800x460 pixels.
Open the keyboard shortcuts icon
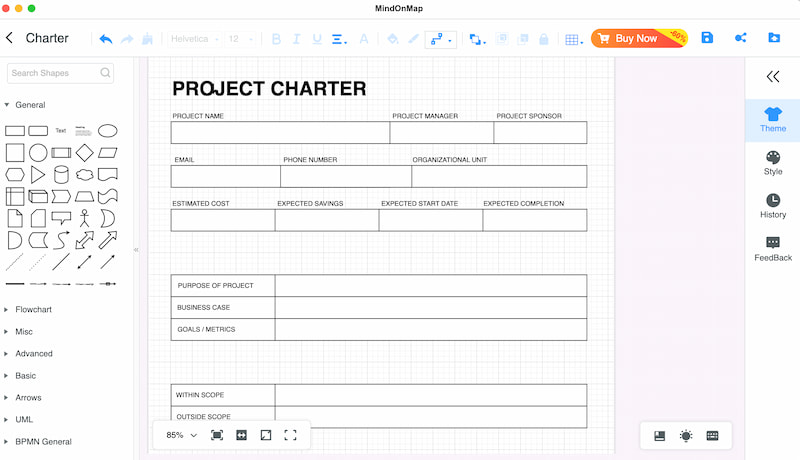[712, 436]
